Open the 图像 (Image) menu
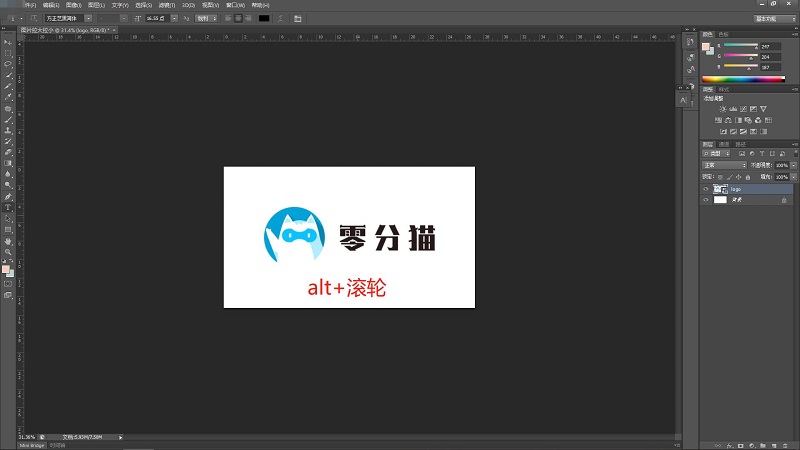Image resolution: width=800 pixels, height=450 pixels. pyautogui.click(x=73, y=5)
